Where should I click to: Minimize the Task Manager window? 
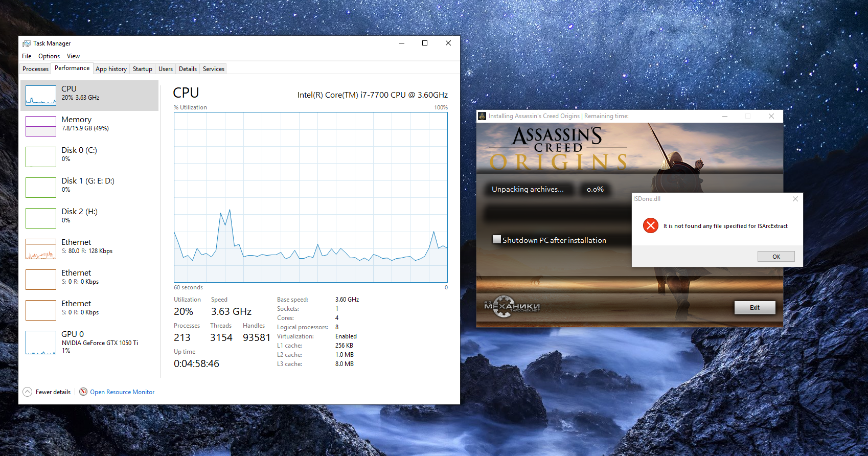(x=402, y=43)
